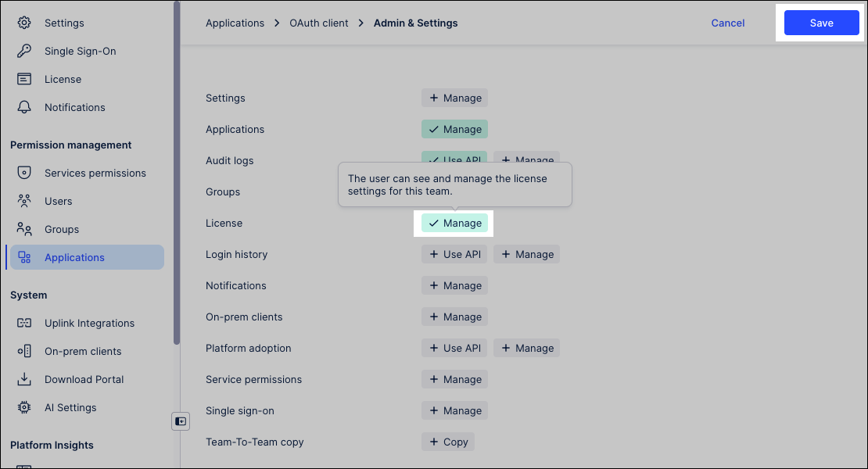Screen dimensions: 868x469
Task: Disable the Manage permission for Applications
Action: point(454,129)
